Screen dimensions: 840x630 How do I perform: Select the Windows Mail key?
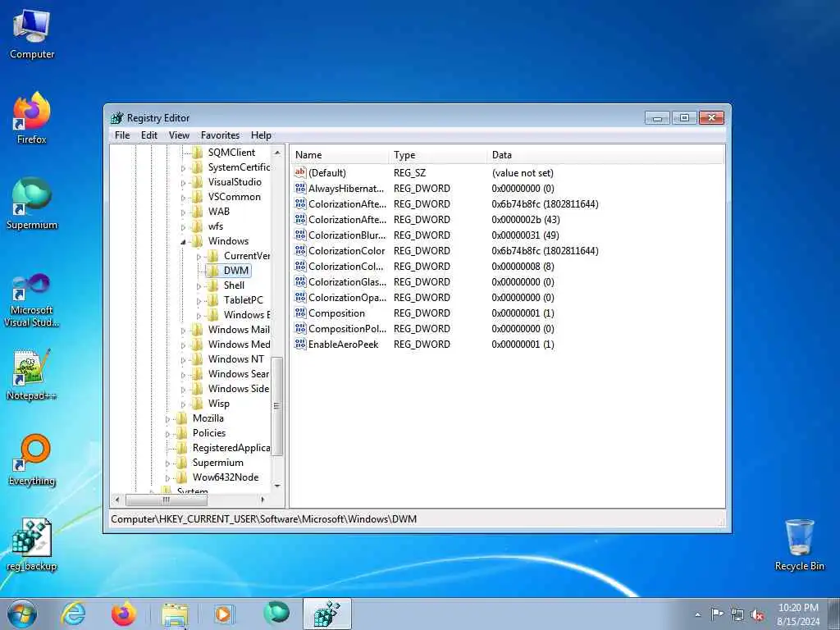click(x=239, y=330)
